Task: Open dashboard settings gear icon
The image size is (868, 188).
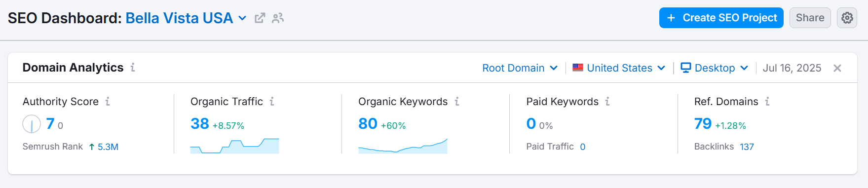Action: coord(847,18)
